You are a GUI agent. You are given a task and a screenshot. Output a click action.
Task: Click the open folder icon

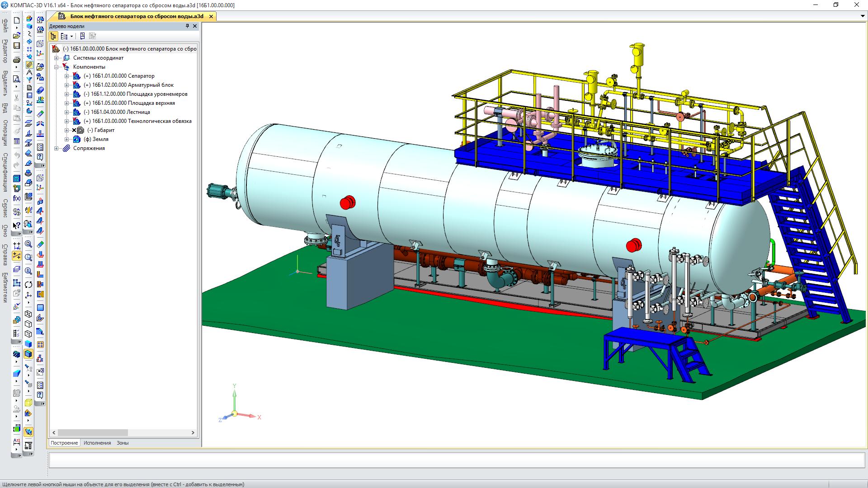[x=17, y=35]
